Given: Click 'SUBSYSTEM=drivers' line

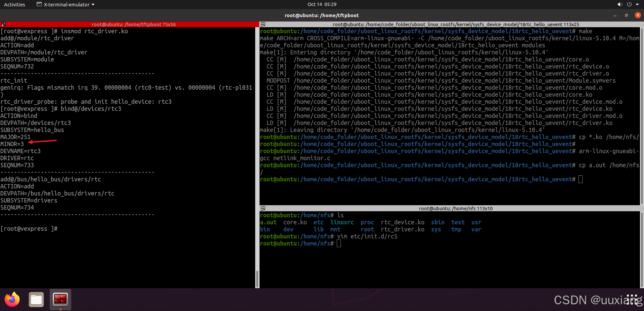Looking at the screenshot, I should (x=29, y=201).
